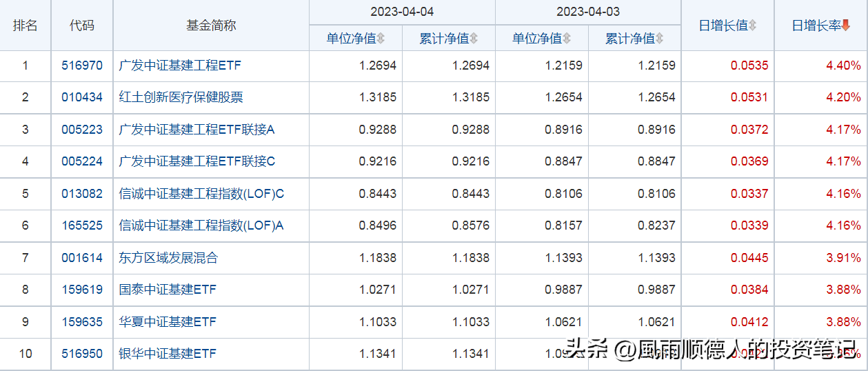Open fund 华夏中证基建ETF

coord(168,322)
